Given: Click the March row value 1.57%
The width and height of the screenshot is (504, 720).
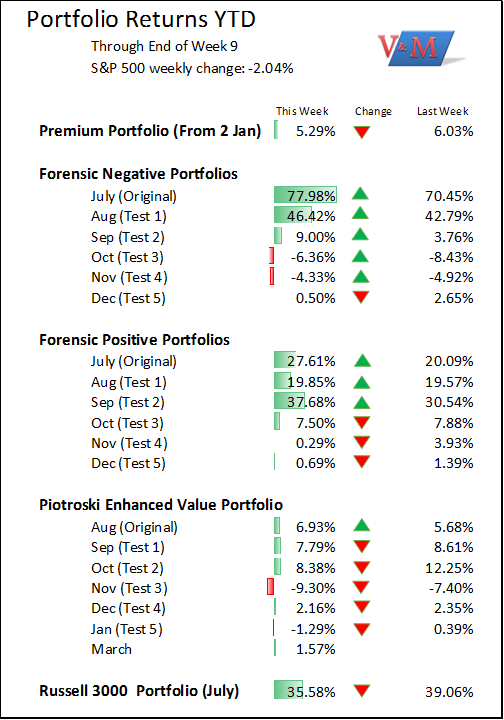Looking at the screenshot, I should [x=315, y=649].
